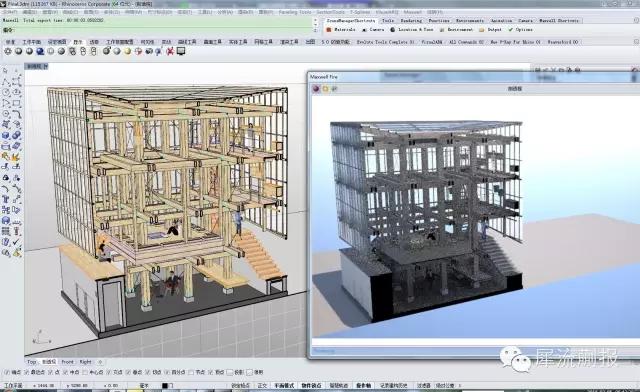Click the Options checkmark icon
640x392 pixels.
[510, 30]
